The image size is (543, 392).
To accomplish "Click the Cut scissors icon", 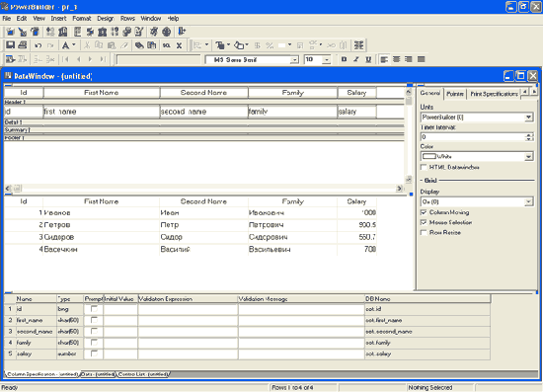I will click(87, 45).
